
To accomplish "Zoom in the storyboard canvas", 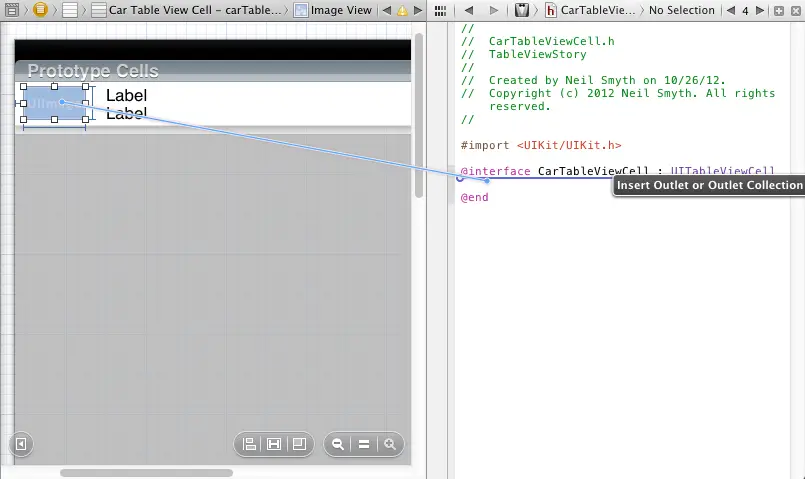I will [390, 444].
